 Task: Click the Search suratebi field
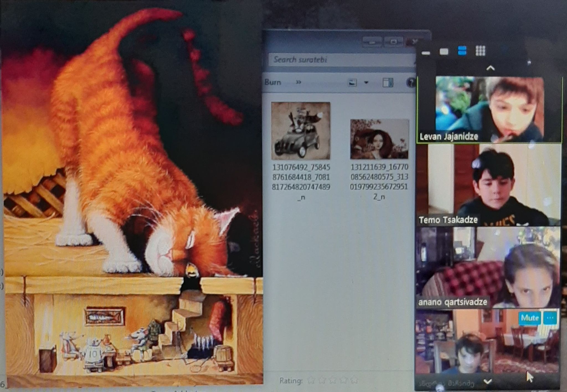pyautogui.click(x=342, y=60)
